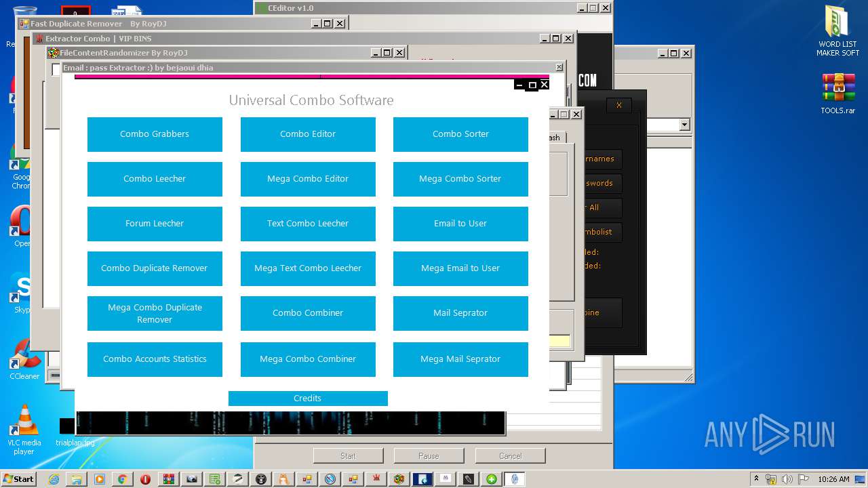Launch Mega Combo Combiner
Viewport: 868px width, 488px height.
coord(308,359)
